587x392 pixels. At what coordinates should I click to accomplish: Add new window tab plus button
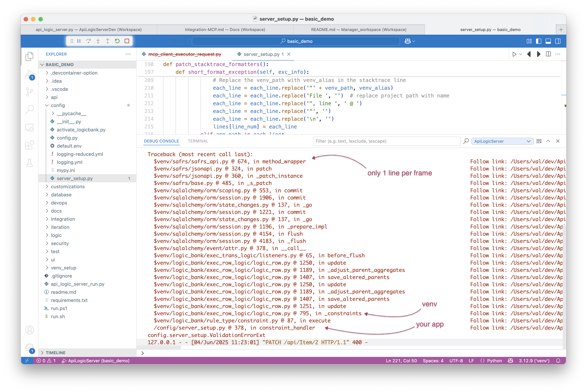pos(561,30)
